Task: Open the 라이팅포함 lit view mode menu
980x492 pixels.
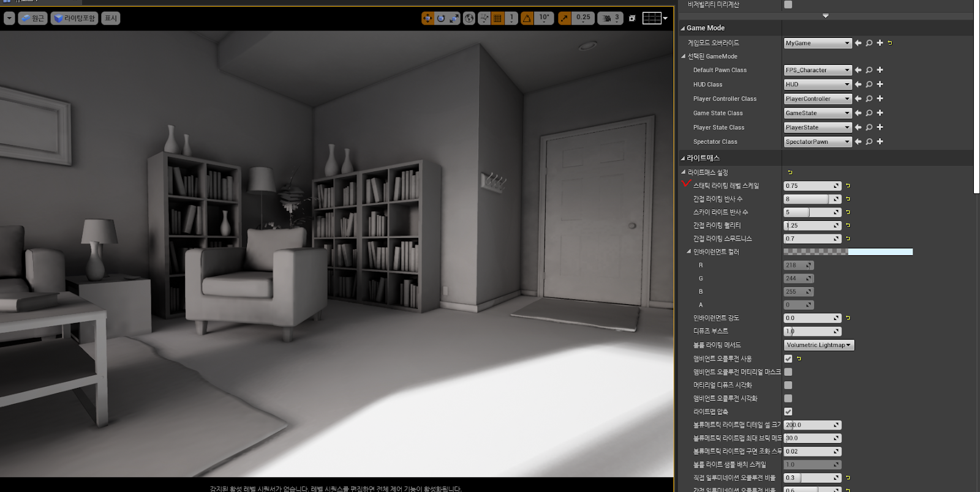Action: pos(75,18)
